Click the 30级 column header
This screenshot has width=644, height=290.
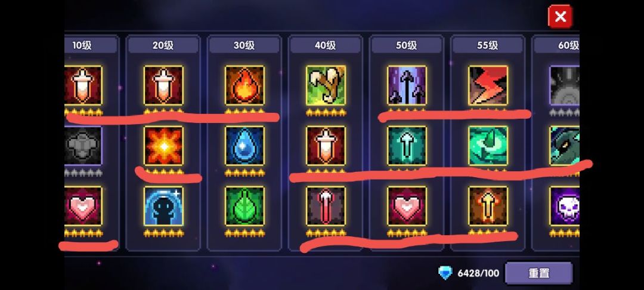(x=245, y=45)
